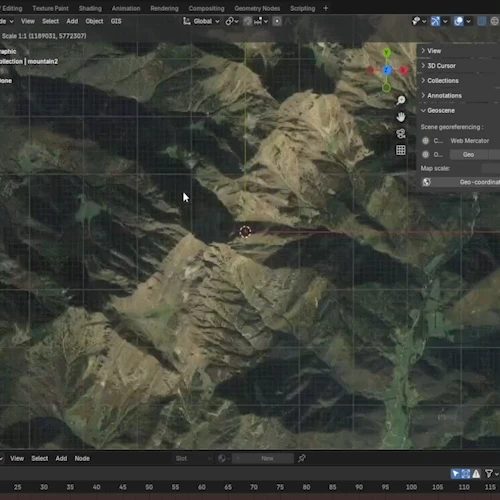Toggle the camera view icon
This screenshot has height=500, width=500.
pyautogui.click(x=401, y=134)
